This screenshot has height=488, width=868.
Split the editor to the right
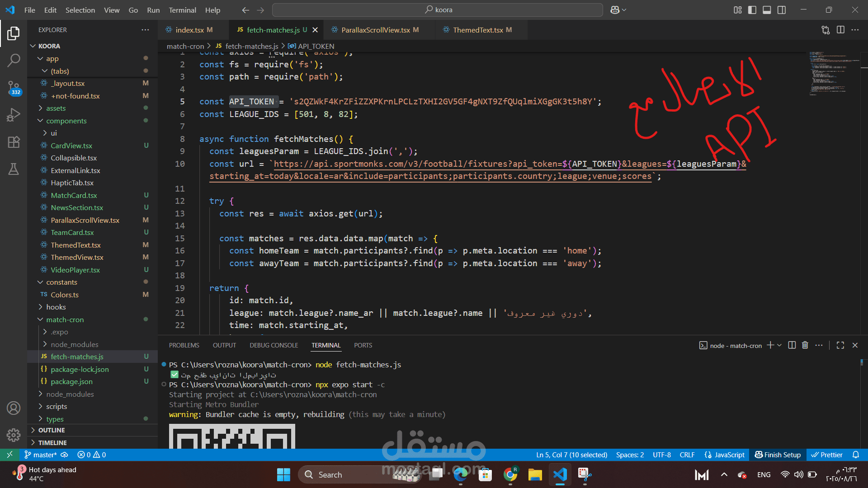[x=840, y=30]
